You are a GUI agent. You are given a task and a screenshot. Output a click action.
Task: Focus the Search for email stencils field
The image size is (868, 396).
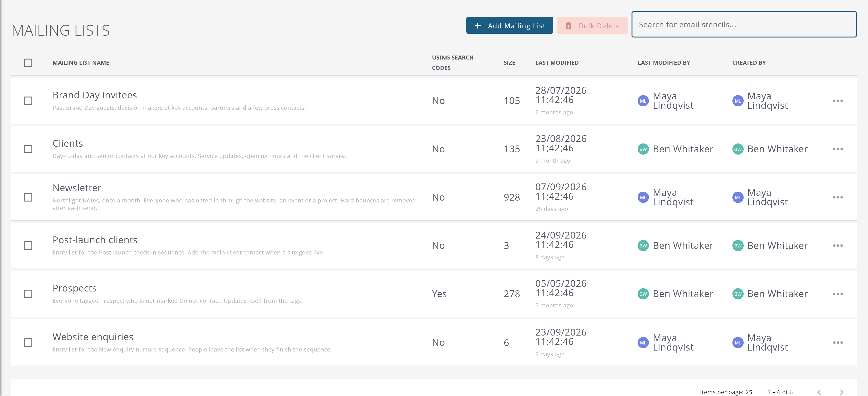click(x=744, y=25)
